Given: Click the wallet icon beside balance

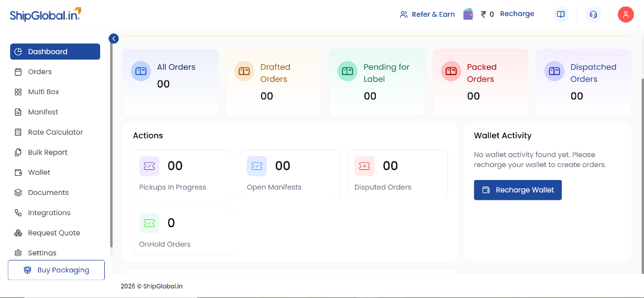Looking at the screenshot, I should click(x=468, y=14).
